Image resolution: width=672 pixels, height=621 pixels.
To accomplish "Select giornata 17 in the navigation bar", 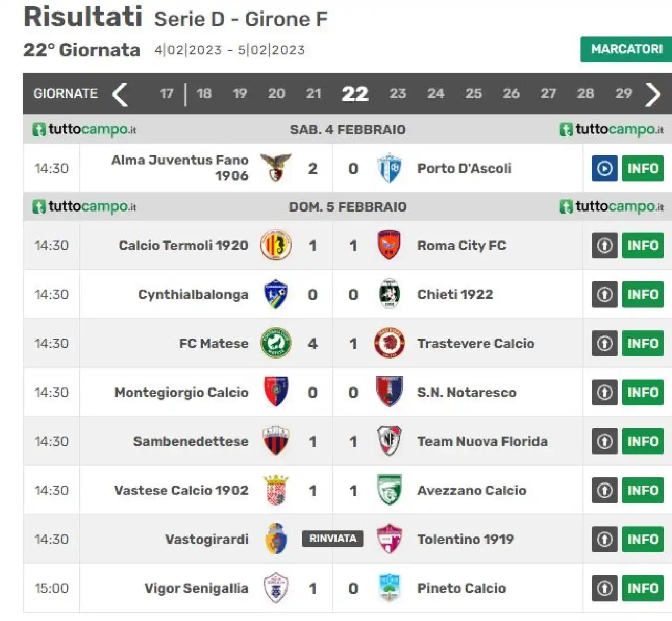I will pyautogui.click(x=166, y=93).
